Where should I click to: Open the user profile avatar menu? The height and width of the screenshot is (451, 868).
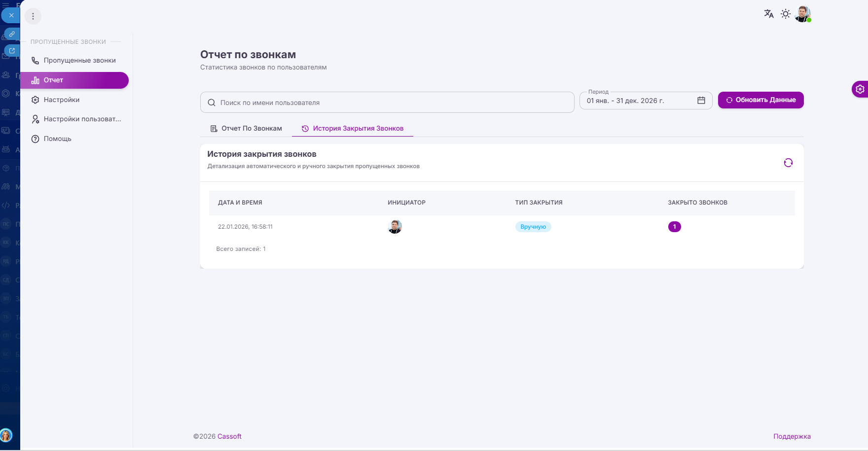[803, 14]
